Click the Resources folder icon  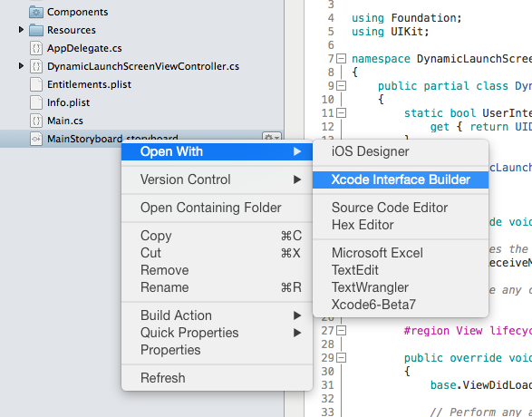point(36,30)
